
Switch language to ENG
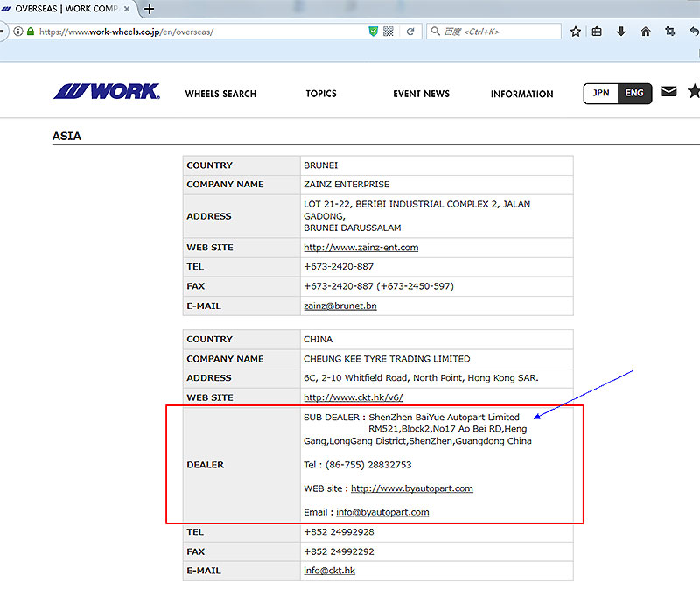coord(634,93)
